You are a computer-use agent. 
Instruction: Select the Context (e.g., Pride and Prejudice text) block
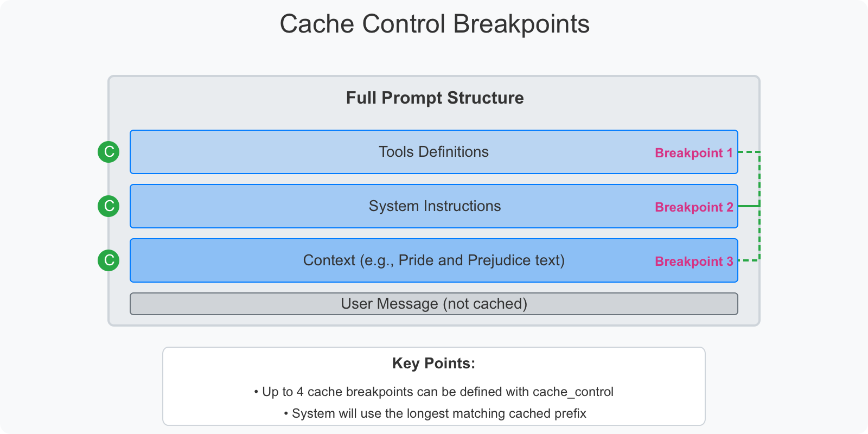pyautogui.click(x=434, y=260)
